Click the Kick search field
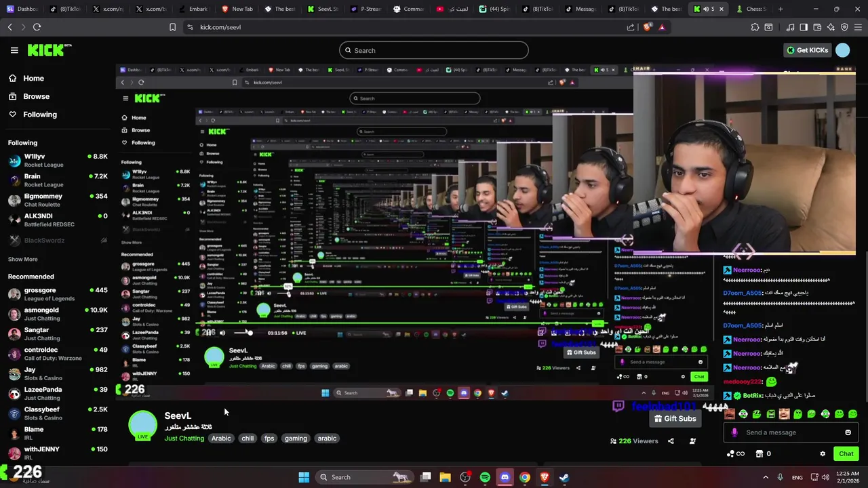 tap(434, 50)
